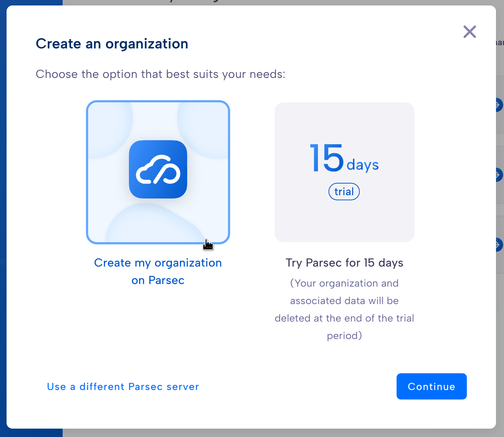
Task: Click 'Create my organization on Parsec' label
Action: coord(158,271)
